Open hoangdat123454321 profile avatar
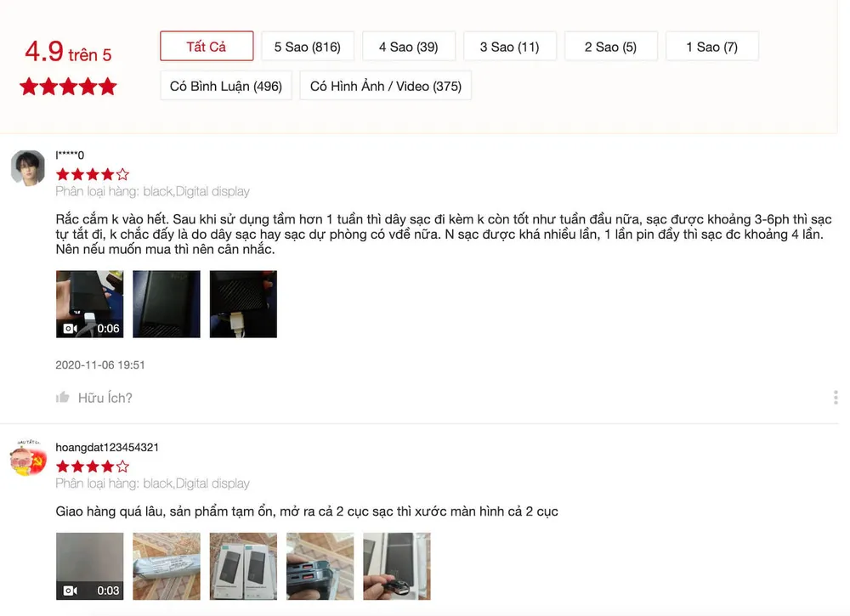Image resolution: width=850 pixels, height=616 pixels. [x=28, y=458]
